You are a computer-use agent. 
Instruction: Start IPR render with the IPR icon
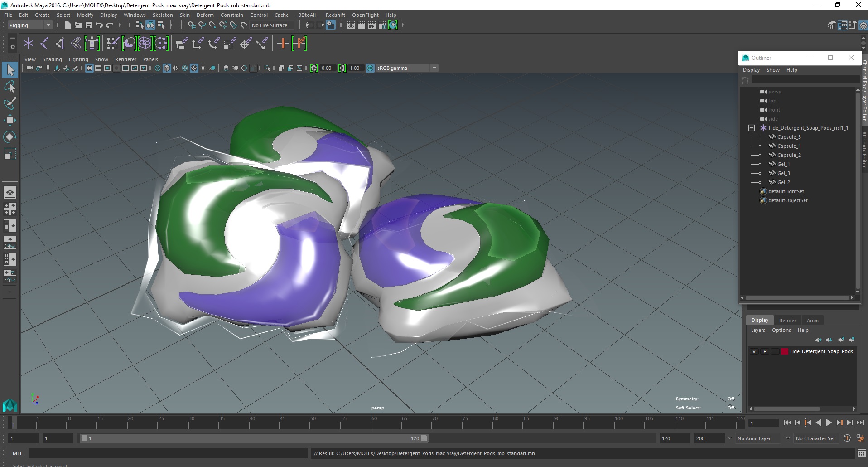(x=372, y=25)
